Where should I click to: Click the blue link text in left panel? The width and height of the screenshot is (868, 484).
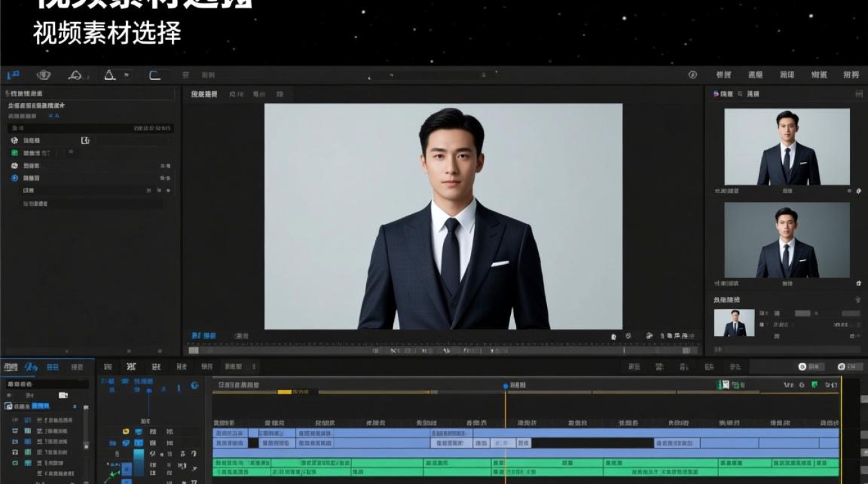(x=54, y=116)
